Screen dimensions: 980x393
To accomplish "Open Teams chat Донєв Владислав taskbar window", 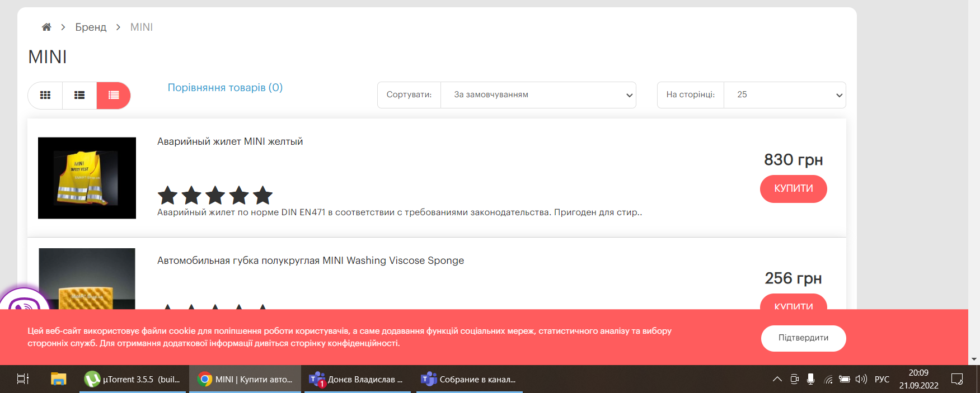I will click(357, 379).
